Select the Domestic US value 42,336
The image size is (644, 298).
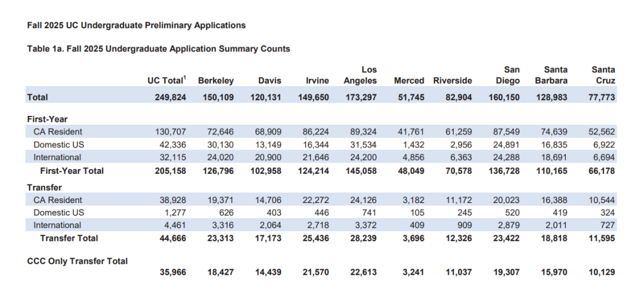(x=171, y=145)
